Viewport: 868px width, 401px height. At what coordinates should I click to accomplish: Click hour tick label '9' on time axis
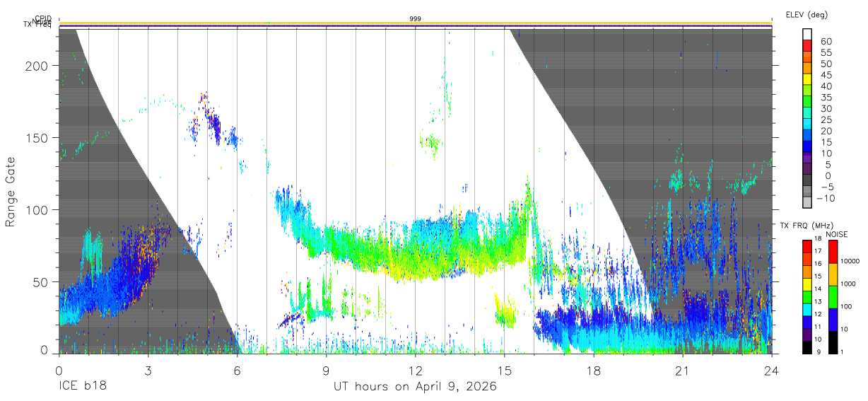coord(326,371)
